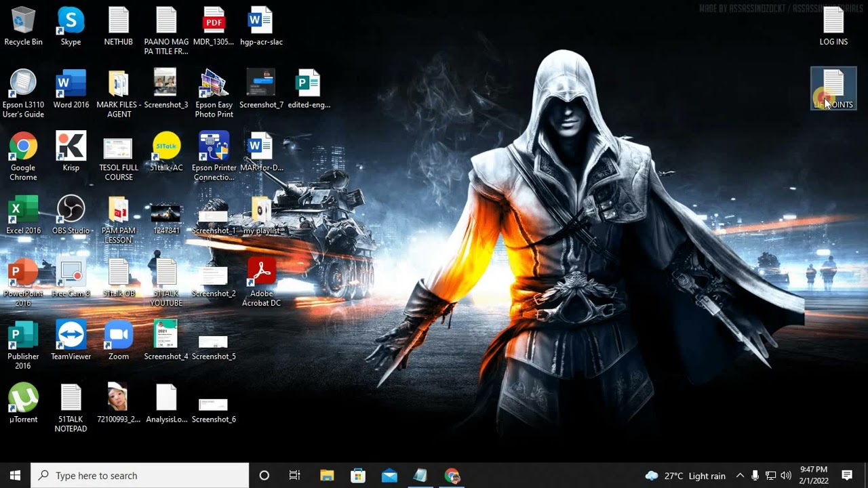Image resolution: width=868 pixels, height=488 pixels.
Task: Open the Recycle Bin icon
Action: pos(23,27)
